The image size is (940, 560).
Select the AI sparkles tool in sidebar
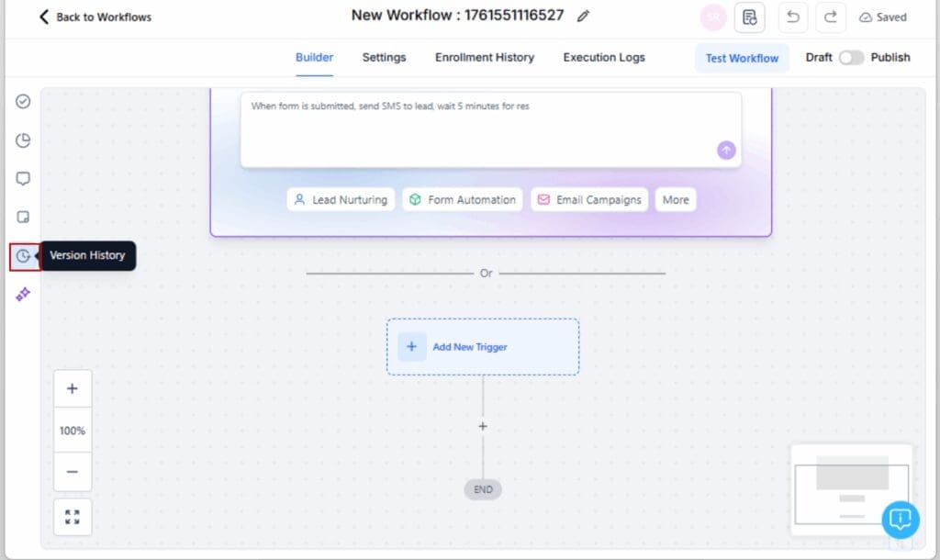23,294
